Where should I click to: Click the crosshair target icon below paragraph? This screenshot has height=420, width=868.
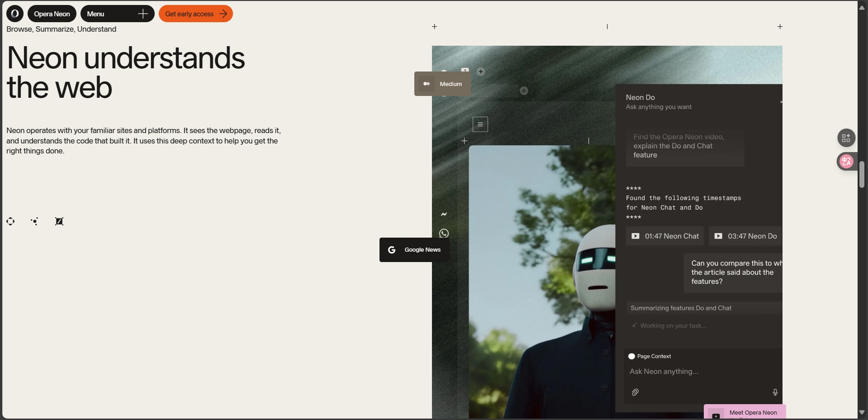click(x=10, y=221)
